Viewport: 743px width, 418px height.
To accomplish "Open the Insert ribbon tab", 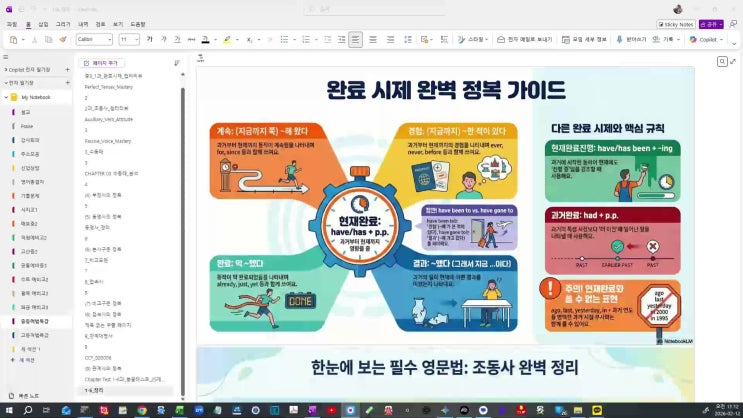I will click(x=43, y=23).
